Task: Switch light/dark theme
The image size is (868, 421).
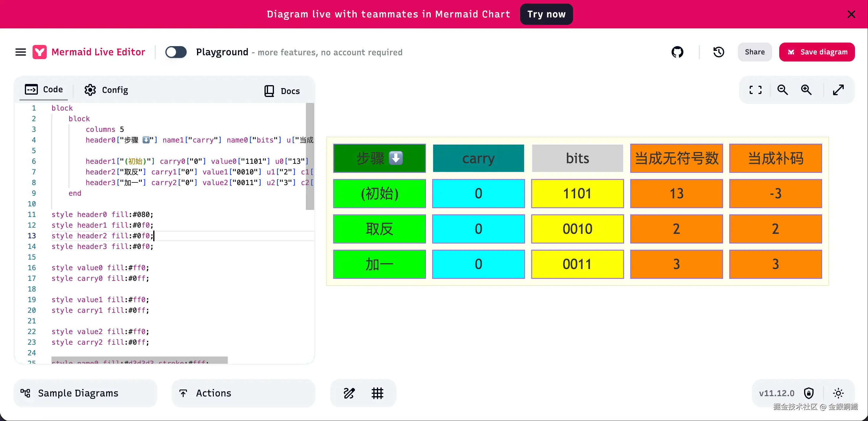Action: coord(838,393)
